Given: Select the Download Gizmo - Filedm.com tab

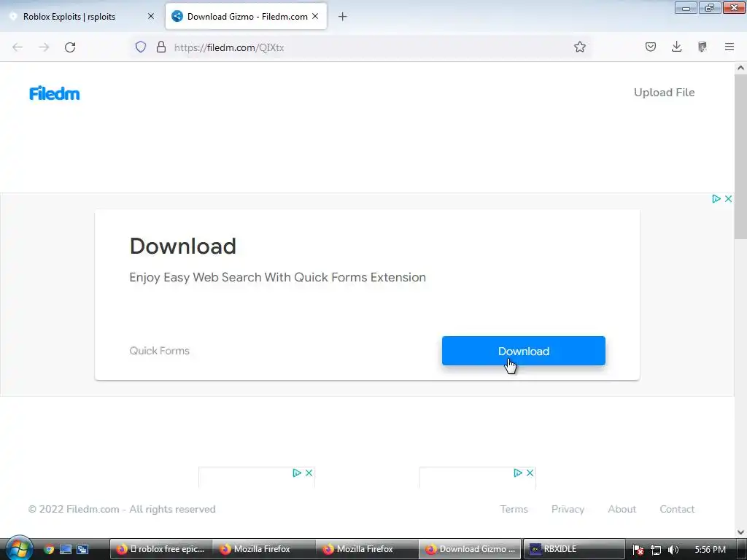Looking at the screenshot, I should (247, 16).
